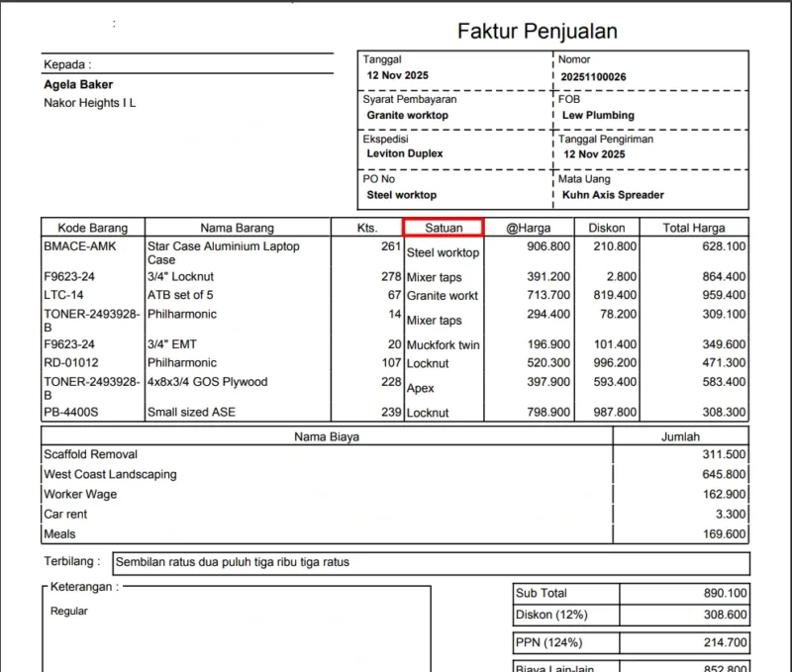Image resolution: width=792 pixels, height=672 pixels.
Task: Click the Diskon column header
Action: point(607,228)
